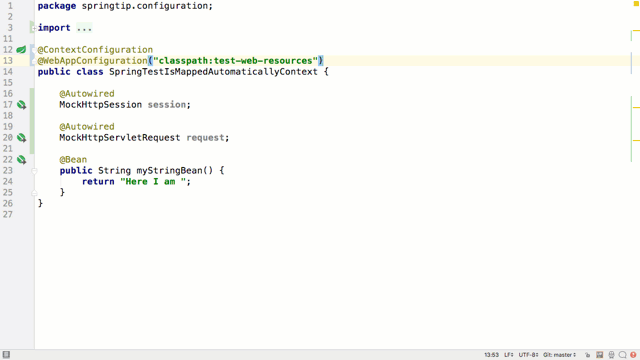Click the 13:53 cursor position indicator
The height and width of the screenshot is (360, 640).
pos(491,355)
